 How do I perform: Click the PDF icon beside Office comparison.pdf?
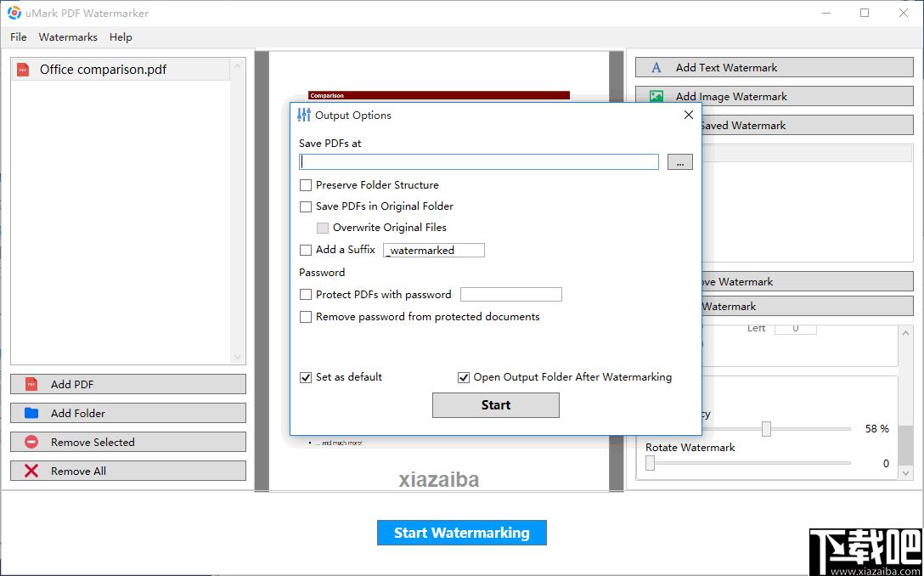[x=23, y=70]
